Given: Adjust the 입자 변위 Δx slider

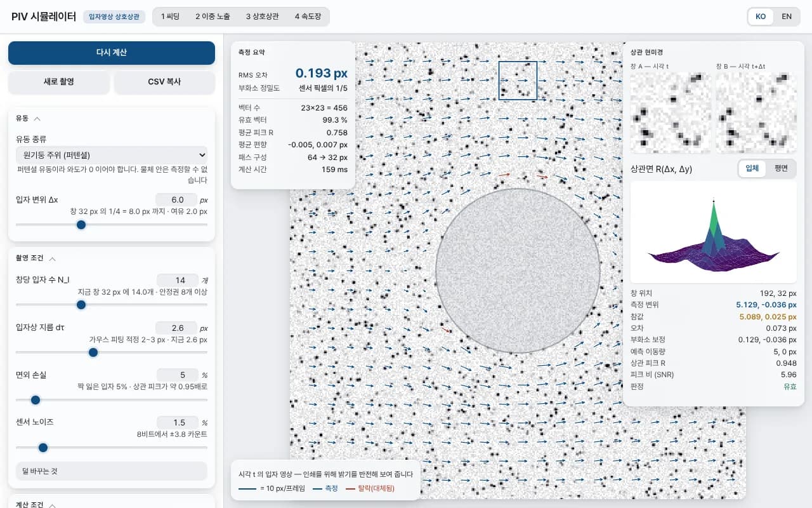Looking at the screenshot, I should point(112,224).
